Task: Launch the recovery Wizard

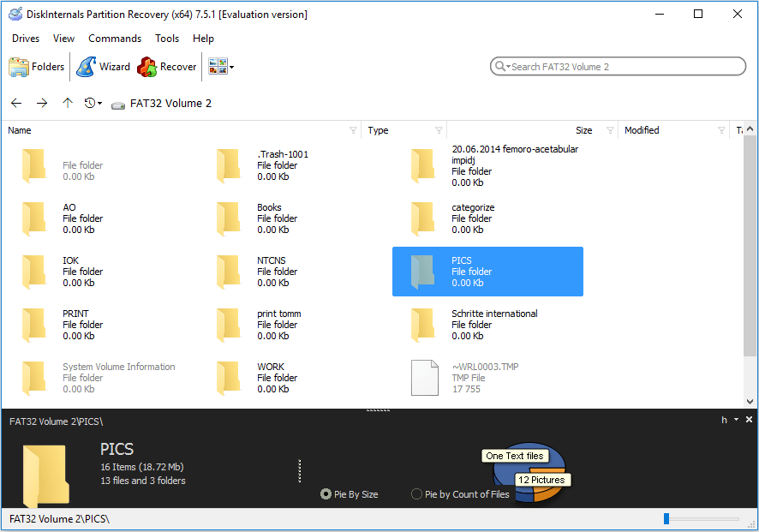Action: click(x=87, y=67)
